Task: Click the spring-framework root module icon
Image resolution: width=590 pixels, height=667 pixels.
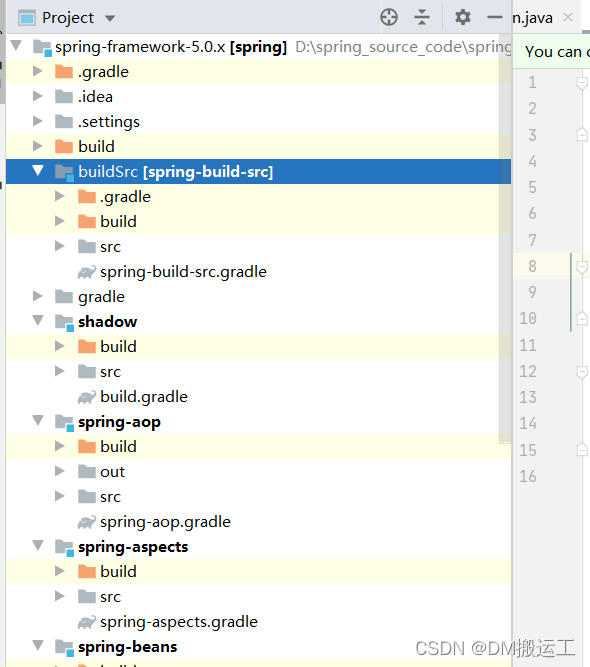Action: (43, 47)
